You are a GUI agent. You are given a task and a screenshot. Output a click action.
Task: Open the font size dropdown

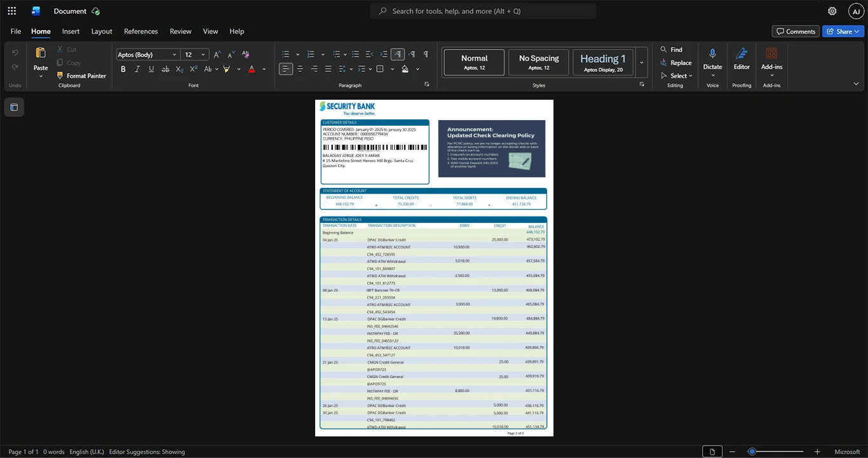[x=203, y=55]
